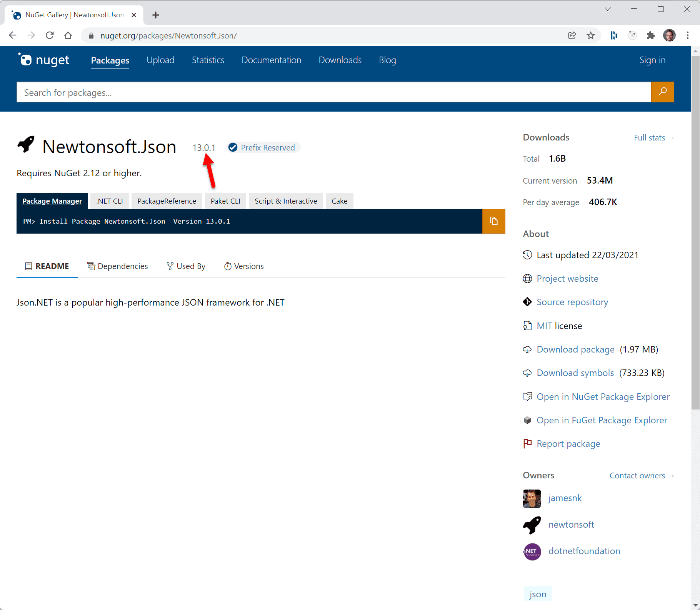Viewport: 700px width, 610px height.
Task: Open the Chrome three-dot menu
Action: tap(688, 36)
